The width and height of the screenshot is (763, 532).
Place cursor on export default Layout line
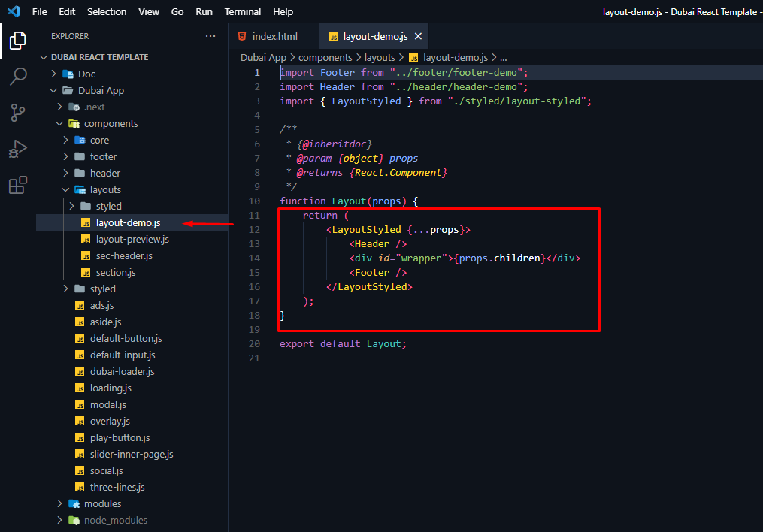(x=343, y=344)
